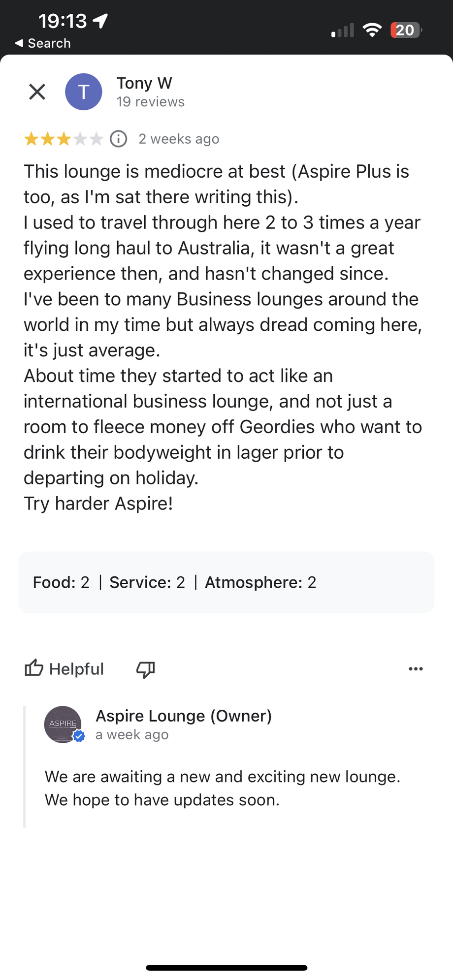
Task: Tap the cellular signal bars
Action: tap(343, 31)
